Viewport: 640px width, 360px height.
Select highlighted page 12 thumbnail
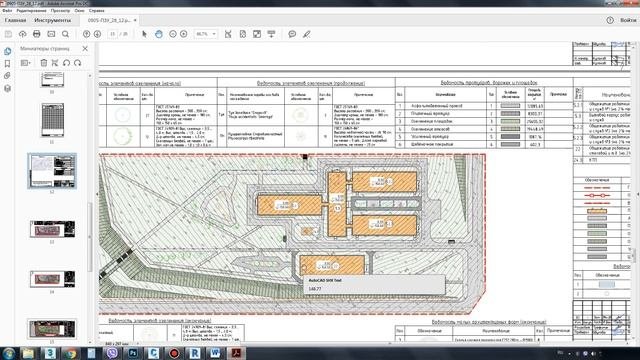[52, 171]
